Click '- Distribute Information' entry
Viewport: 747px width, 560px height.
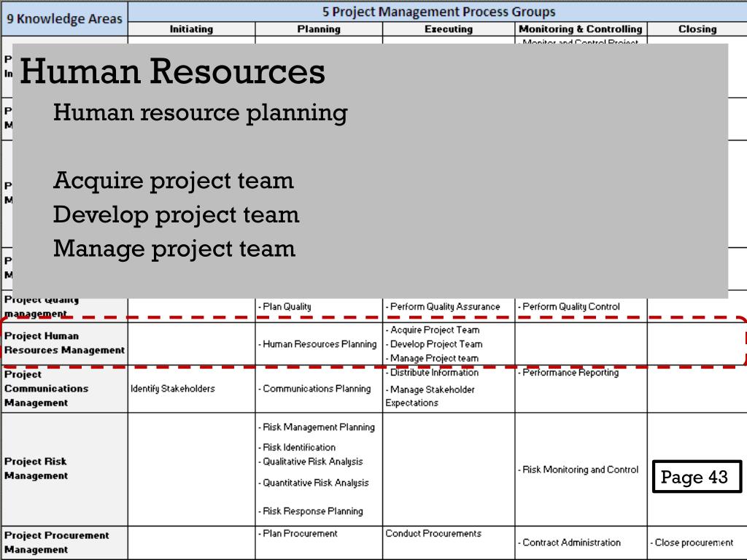432,373
